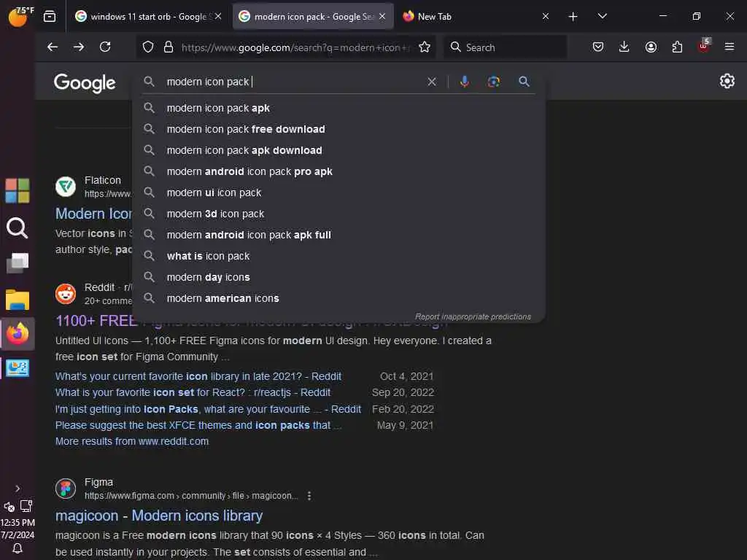
Task: Open the tracking protection shield icon
Action: tap(148, 47)
